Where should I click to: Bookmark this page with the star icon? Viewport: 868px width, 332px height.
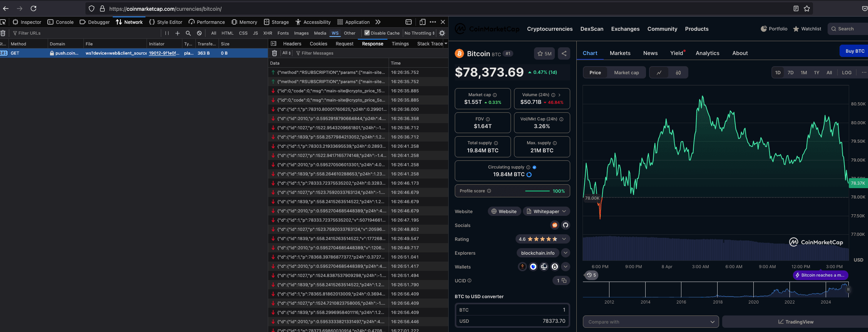coord(807,8)
